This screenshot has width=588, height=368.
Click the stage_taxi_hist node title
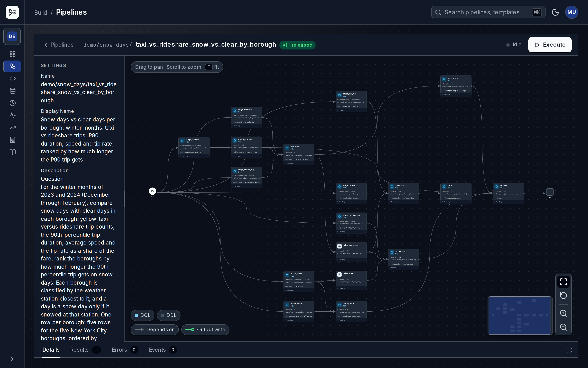[x=350, y=94]
